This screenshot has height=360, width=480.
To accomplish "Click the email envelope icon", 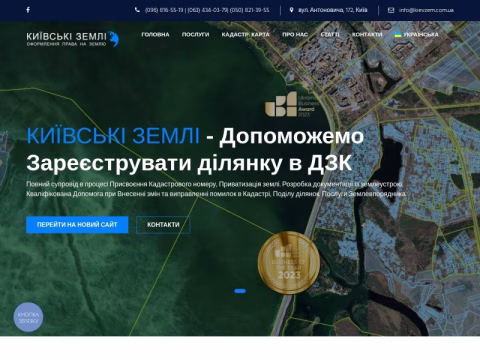I will [391, 10].
